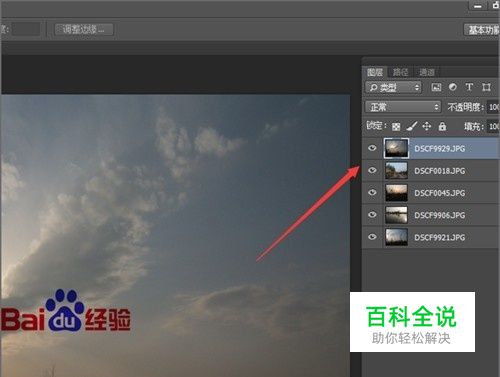Click the adjustment layer filter icon
Screen dimensions: 500x377
(x=452, y=87)
